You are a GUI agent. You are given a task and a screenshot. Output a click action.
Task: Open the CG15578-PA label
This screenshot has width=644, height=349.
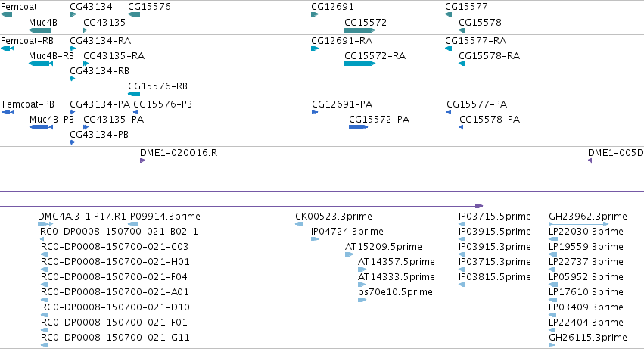(490, 120)
